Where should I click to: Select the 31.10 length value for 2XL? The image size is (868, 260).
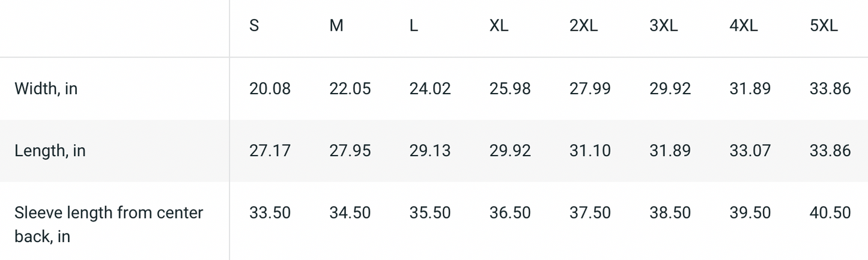pyautogui.click(x=590, y=151)
